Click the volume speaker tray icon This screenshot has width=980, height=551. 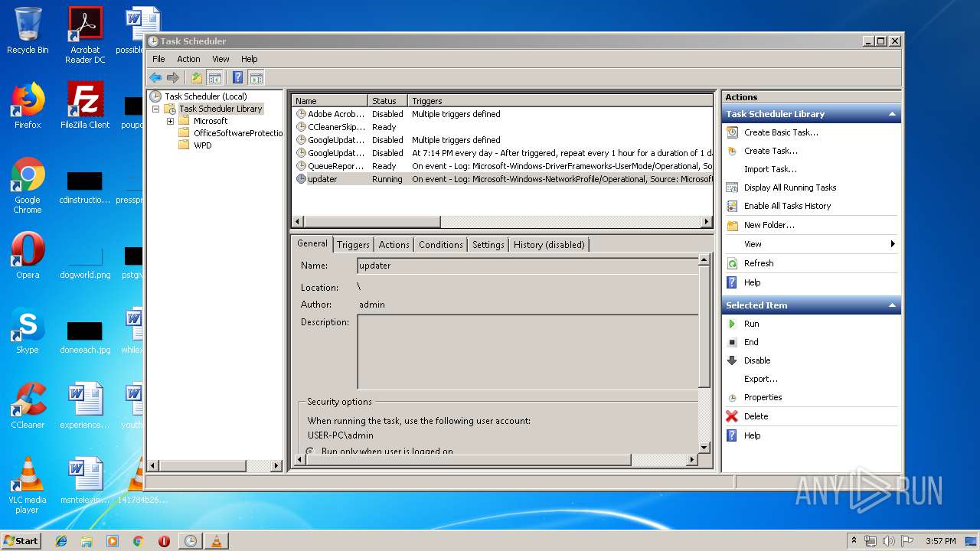[x=889, y=541]
